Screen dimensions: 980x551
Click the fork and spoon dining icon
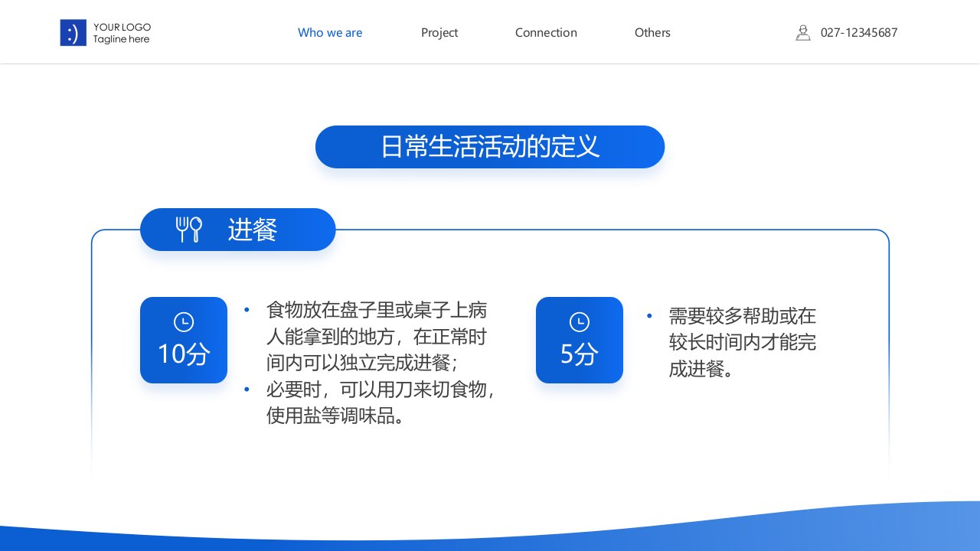pos(188,229)
